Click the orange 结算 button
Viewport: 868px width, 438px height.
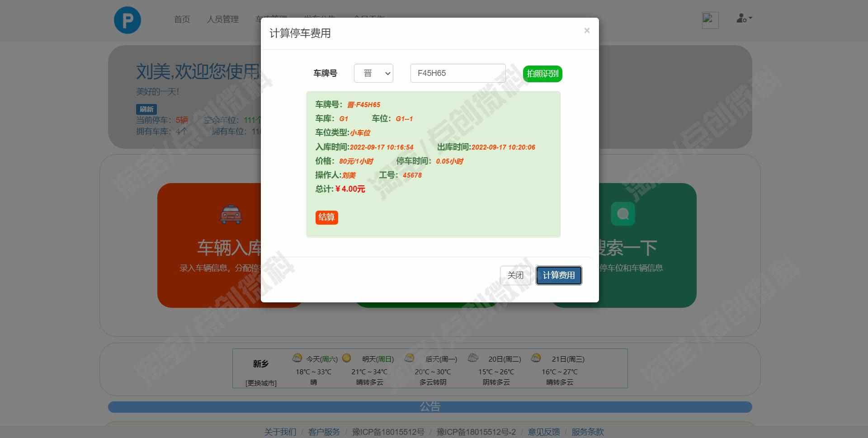coord(326,217)
